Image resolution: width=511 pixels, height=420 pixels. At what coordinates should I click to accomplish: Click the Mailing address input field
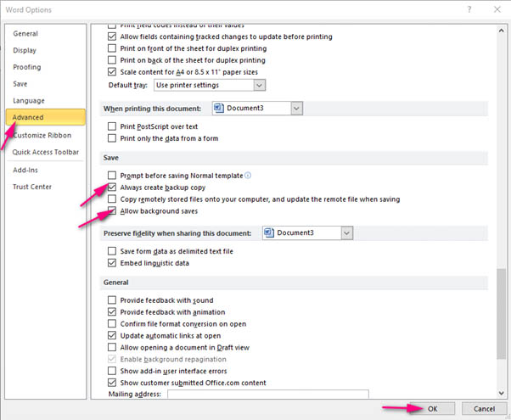coord(268,394)
